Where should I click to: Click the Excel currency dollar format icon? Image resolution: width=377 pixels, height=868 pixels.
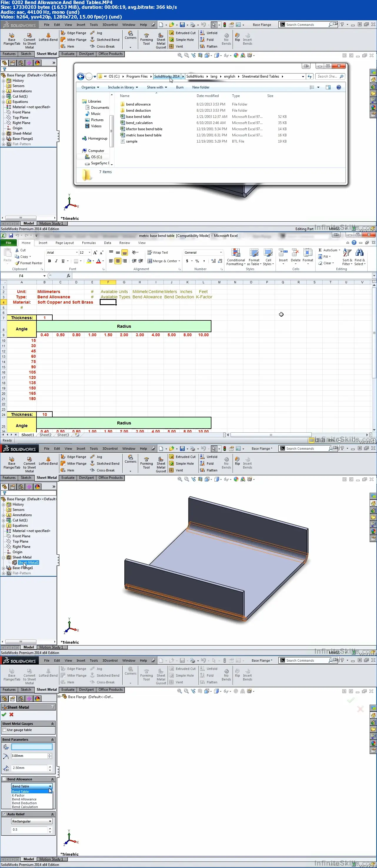pyautogui.click(x=187, y=261)
